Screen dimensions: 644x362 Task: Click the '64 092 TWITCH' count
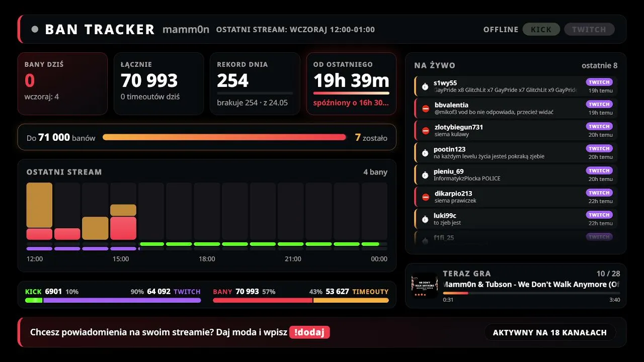[174, 292]
